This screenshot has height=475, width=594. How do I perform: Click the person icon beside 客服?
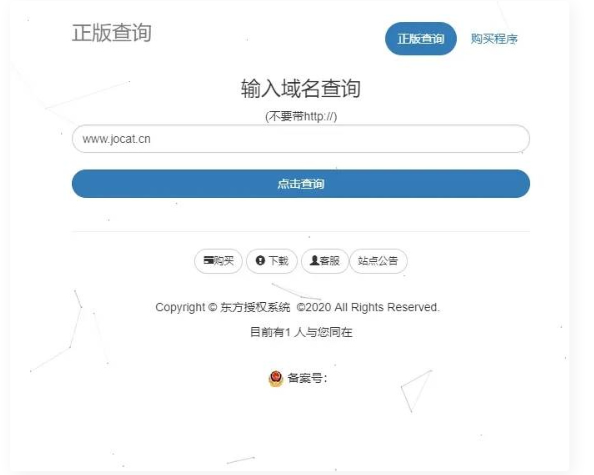pos(314,261)
